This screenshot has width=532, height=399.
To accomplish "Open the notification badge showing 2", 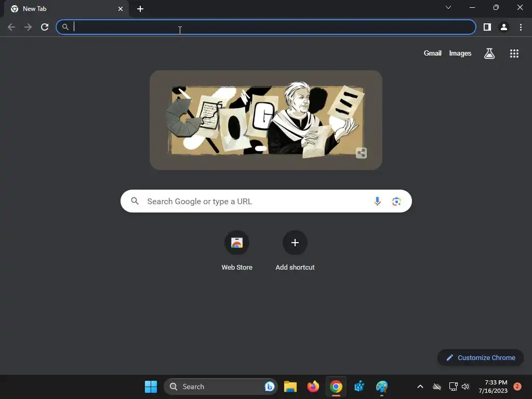I will point(517,387).
